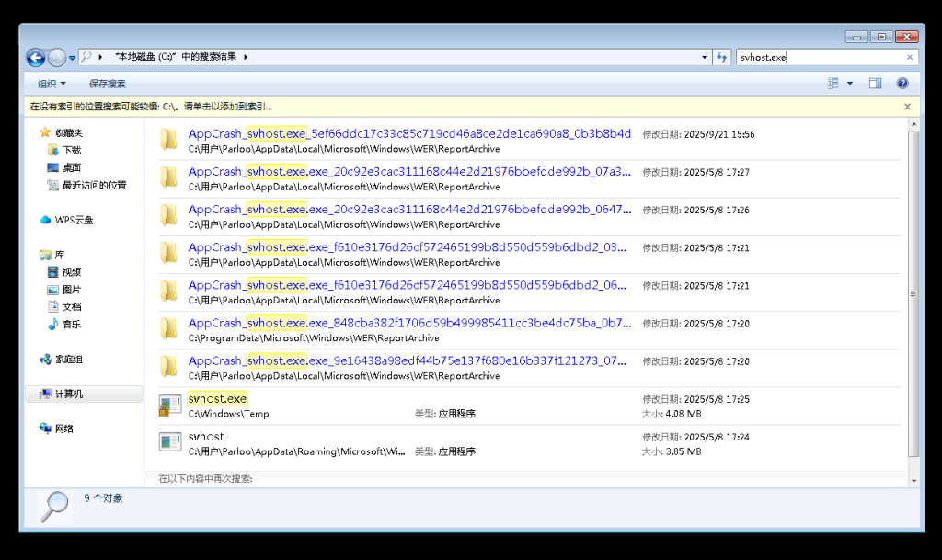Open the AppCrash folder dated 2025/9/21

pyautogui.click(x=409, y=133)
